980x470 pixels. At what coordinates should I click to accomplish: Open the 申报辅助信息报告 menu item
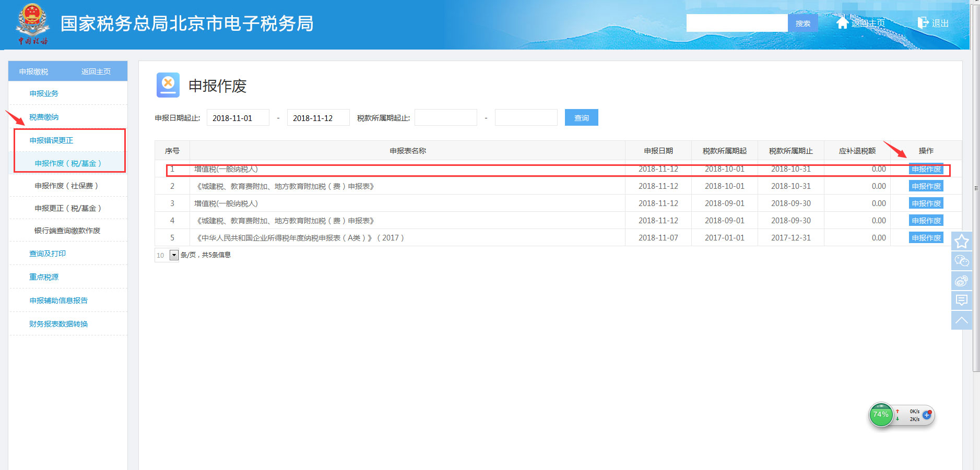click(x=58, y=300)
